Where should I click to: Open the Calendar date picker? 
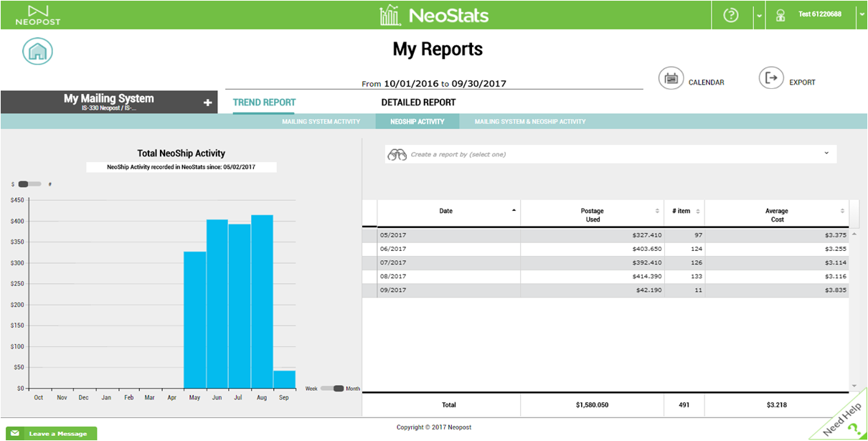[x=671, y=79]
